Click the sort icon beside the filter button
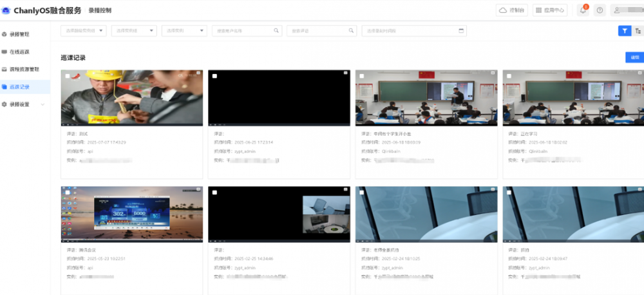 coord(638,30)
